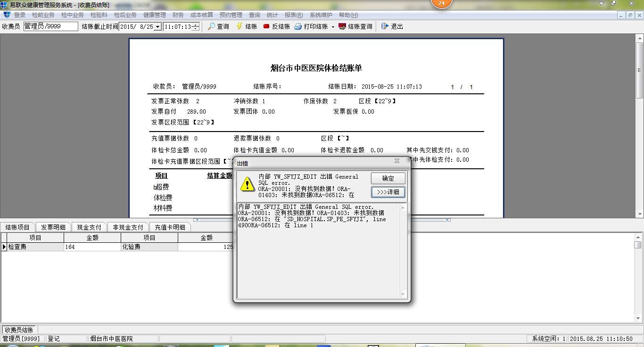Image resolution: width=644 pixels, height=347 pixels.
Task: Select the 收费员结账 window tab at bottom
Action: pyautogui.click(x=19, y=330)
